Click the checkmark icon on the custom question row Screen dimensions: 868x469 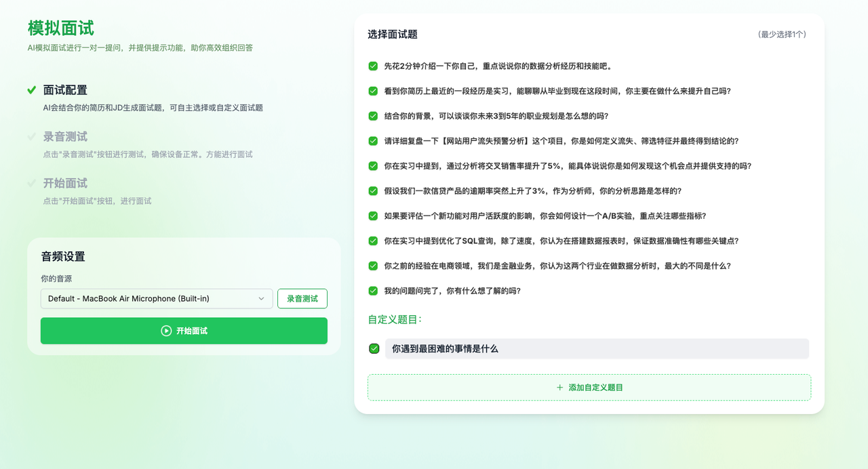(373, 348)
